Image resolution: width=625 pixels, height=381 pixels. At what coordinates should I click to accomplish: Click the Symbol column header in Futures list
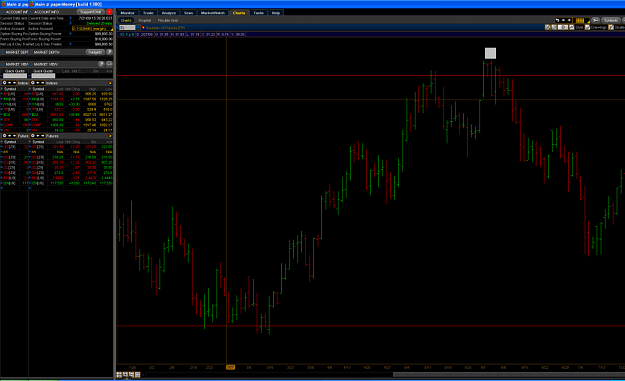point(38,141)
